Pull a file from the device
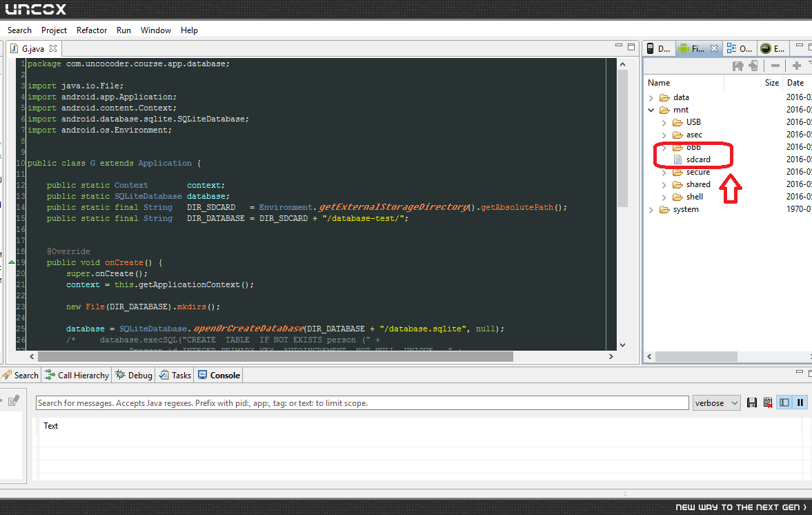The width and height of the screenshot is (812, 515). point(738,66)
